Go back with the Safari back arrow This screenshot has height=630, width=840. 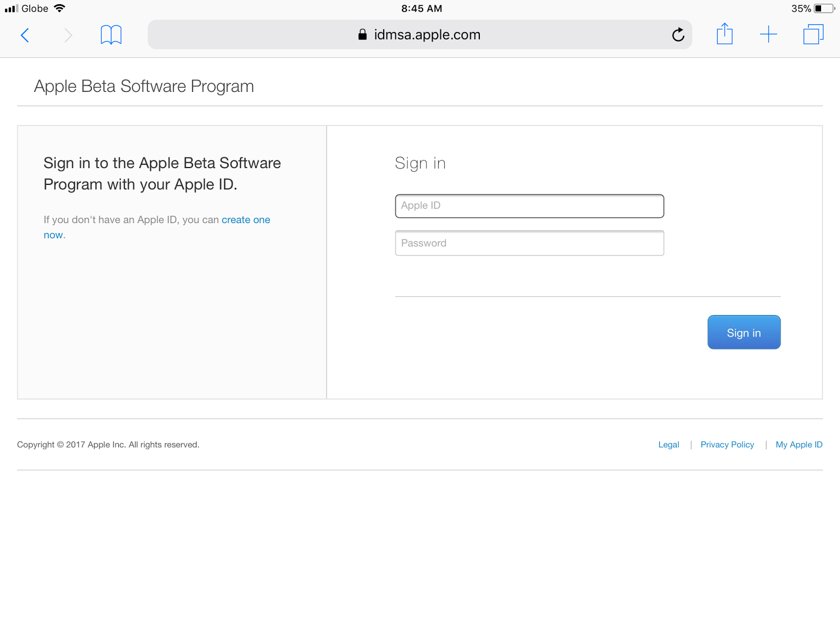[25, 35]
